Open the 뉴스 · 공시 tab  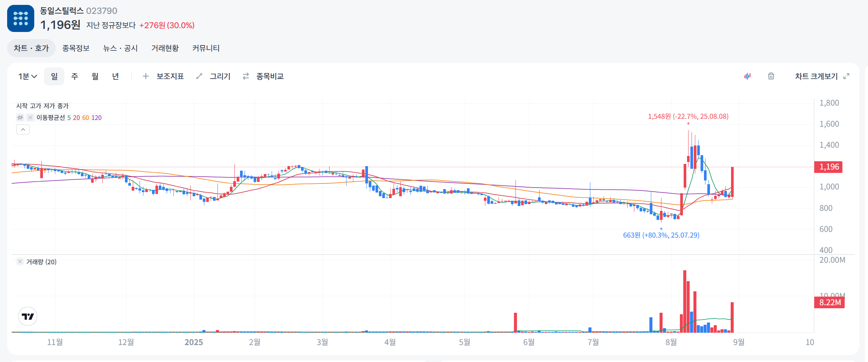(x=120, y=48)
